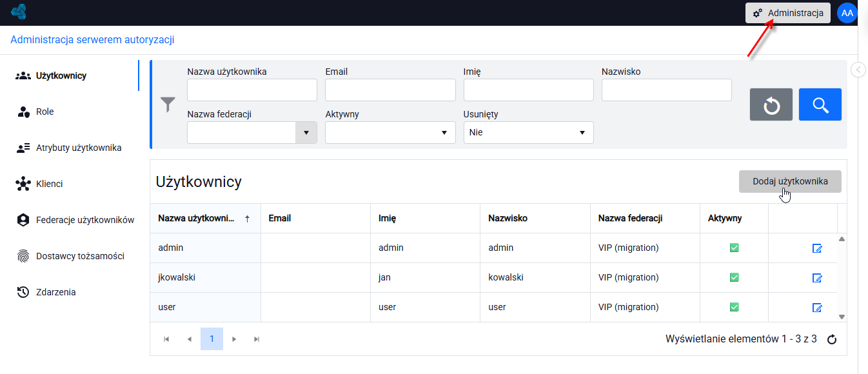This screenshot has height=374, width=868.
Task: Select page 1 in the pager
Action: (x=212, y=339)
